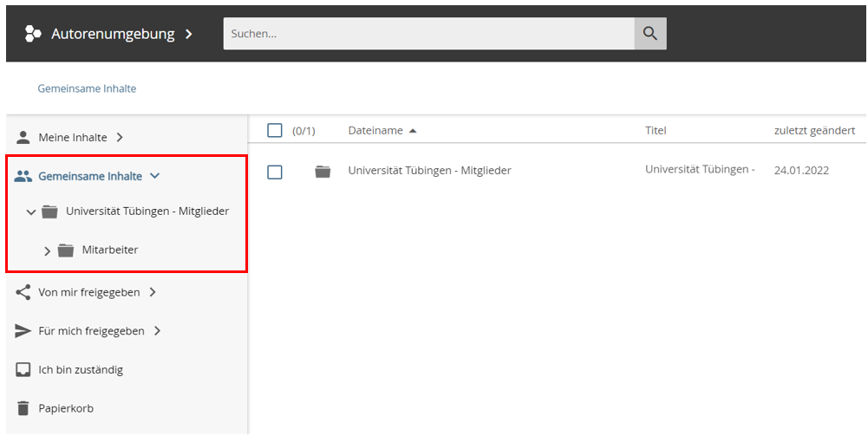
Task: Click the Von mir freigegeben share icon
Action: pos(23,292)
